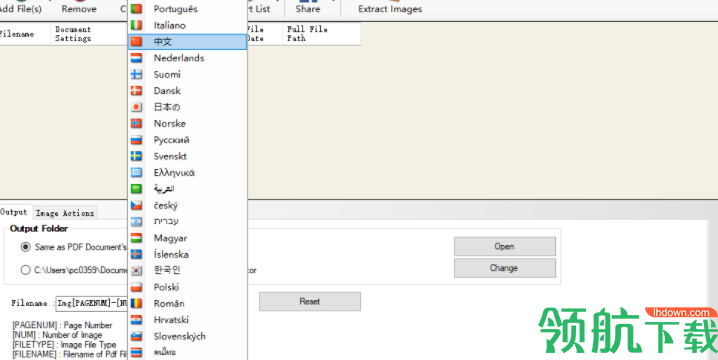This screenshot has height=360, width=718.
Task: Click the Change output folder button
Action: click(x=505, y=268)
